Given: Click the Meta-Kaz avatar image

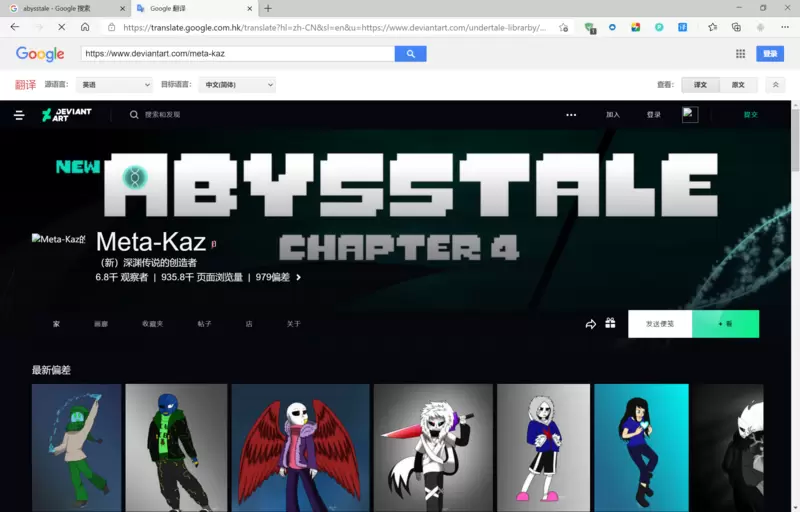Looking at the screenshot, I should pyautogui.click(x=58, y=239).
